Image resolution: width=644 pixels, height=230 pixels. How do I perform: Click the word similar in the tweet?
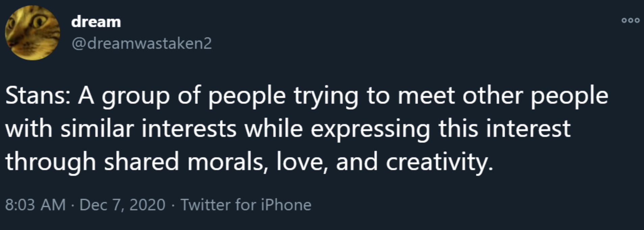[x=97, y=128]
